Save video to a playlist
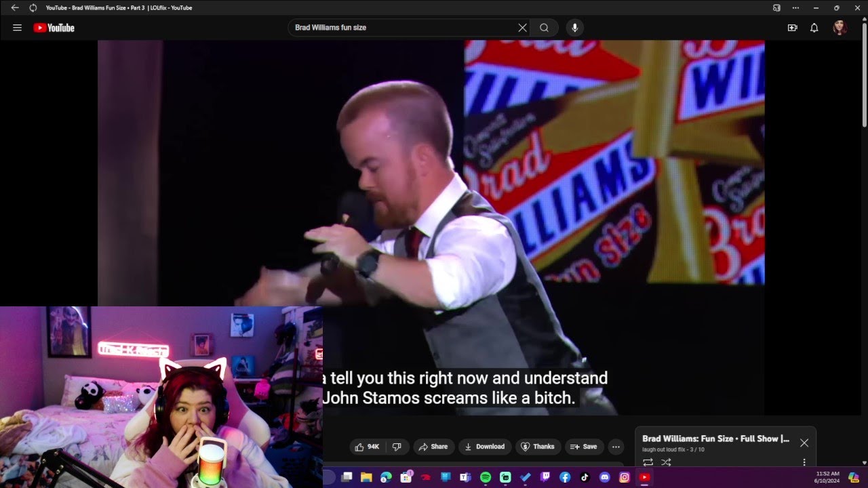Viewport: 868px width, 488px height. click(583, 447)
